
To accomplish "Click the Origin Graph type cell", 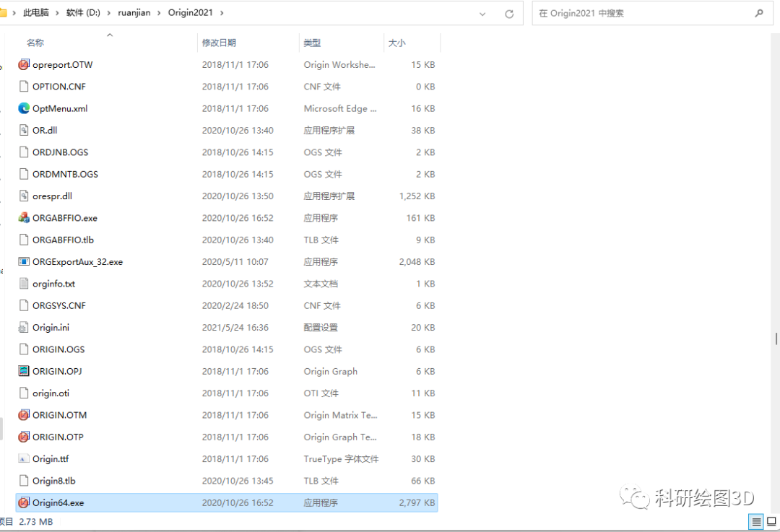I will [x=331, y=371].
